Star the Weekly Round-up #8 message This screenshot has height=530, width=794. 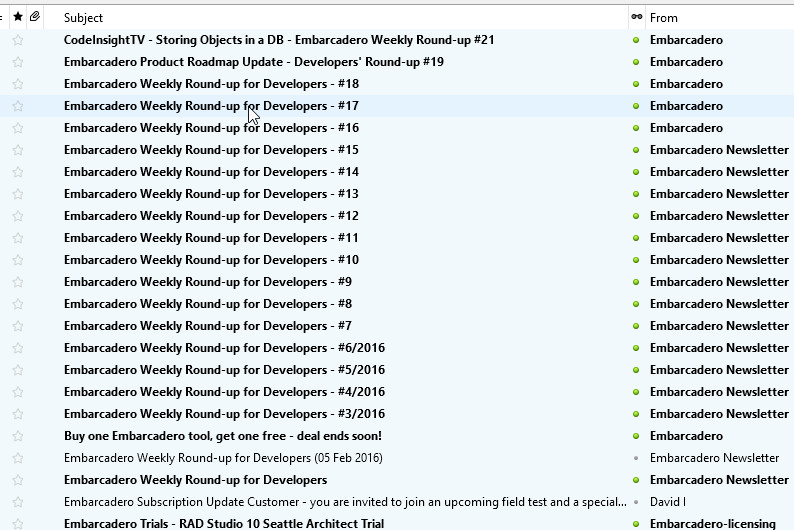point(18,304)
